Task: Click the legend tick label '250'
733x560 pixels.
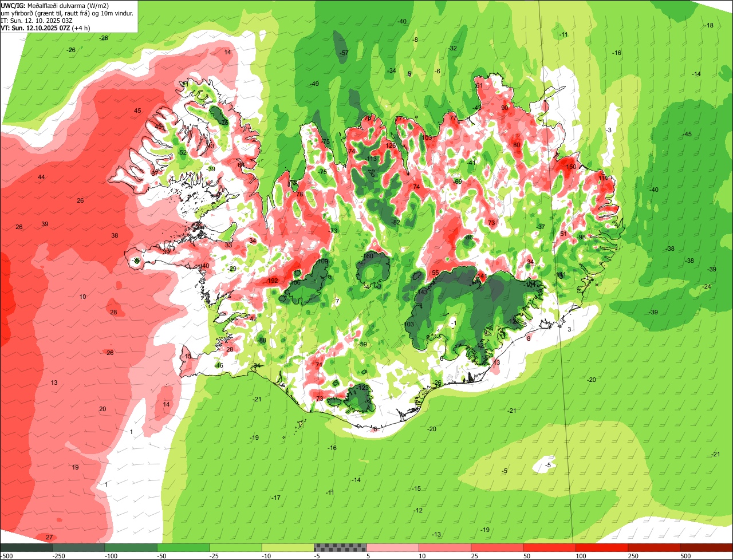Action: 633,556
